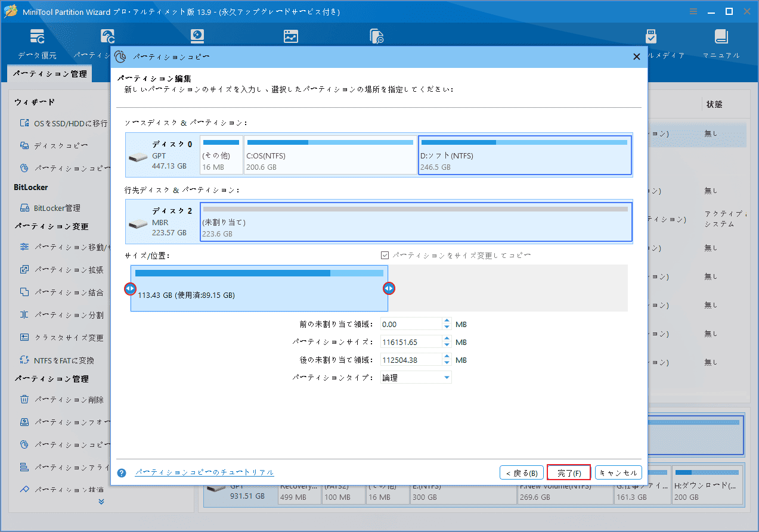Close the パーティションコピー dialog

pyautogui.click(x=636, y=57)
